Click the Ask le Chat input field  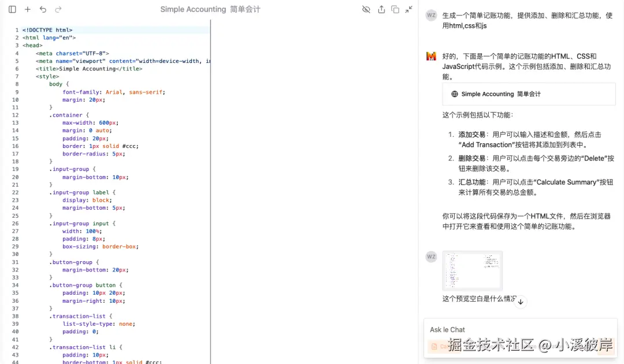pos(520,329)
